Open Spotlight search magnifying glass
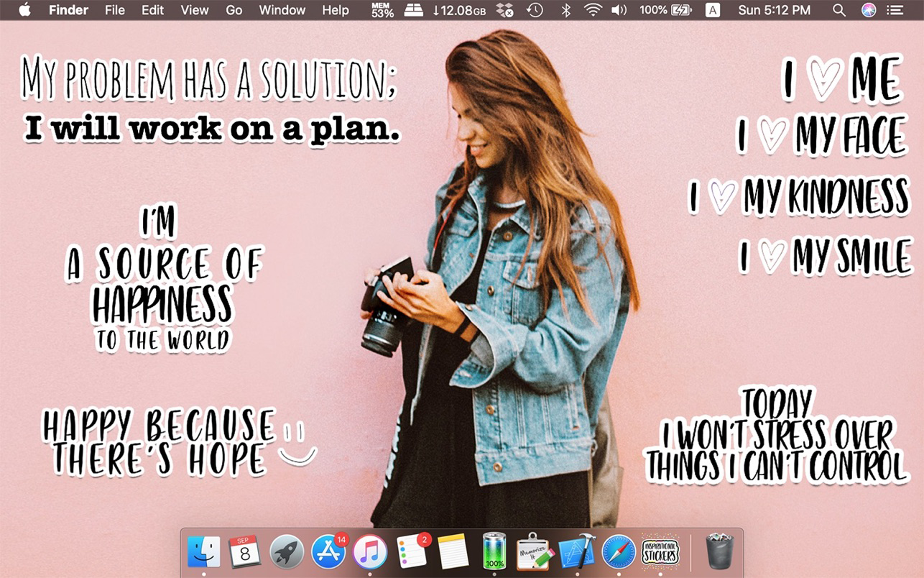 838,10
